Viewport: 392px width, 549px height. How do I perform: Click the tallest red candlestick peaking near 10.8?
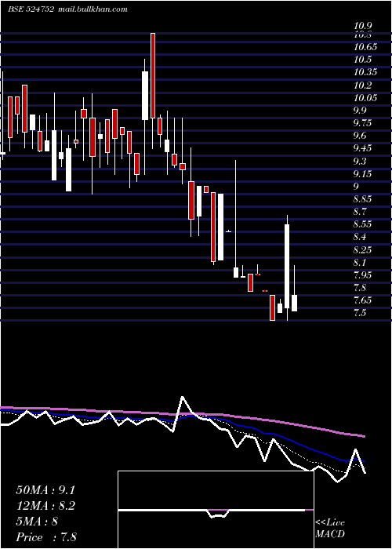point(153,75)
